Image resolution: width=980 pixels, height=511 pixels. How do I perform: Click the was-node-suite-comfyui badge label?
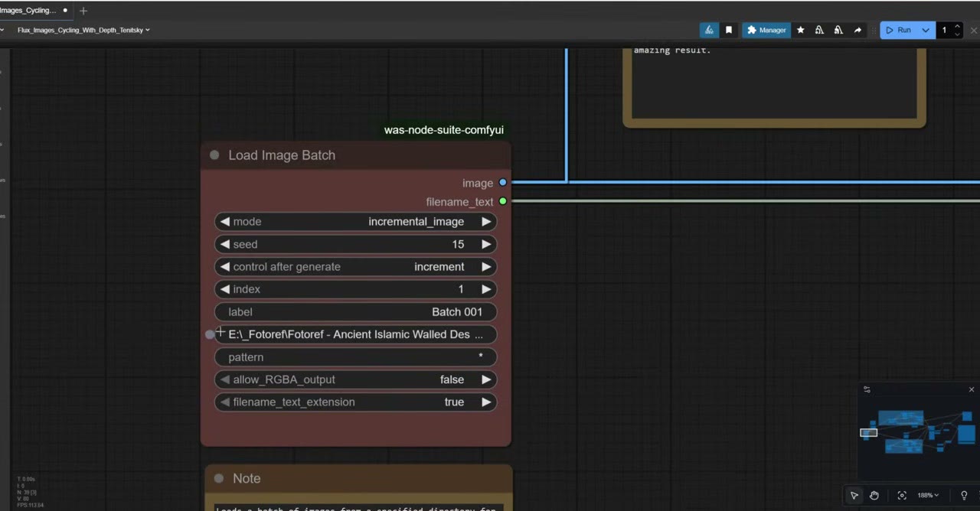(444, 130)
